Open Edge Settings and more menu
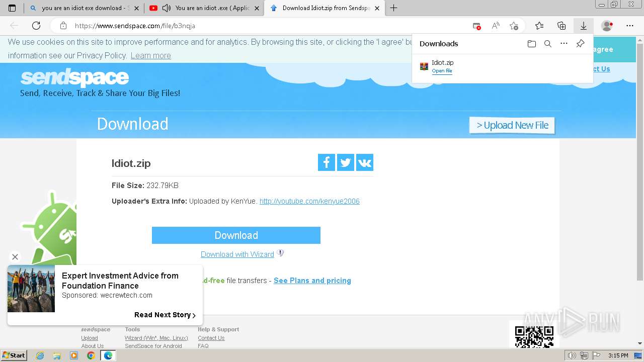This screenshot has width=644, height=362. (630, 26)
